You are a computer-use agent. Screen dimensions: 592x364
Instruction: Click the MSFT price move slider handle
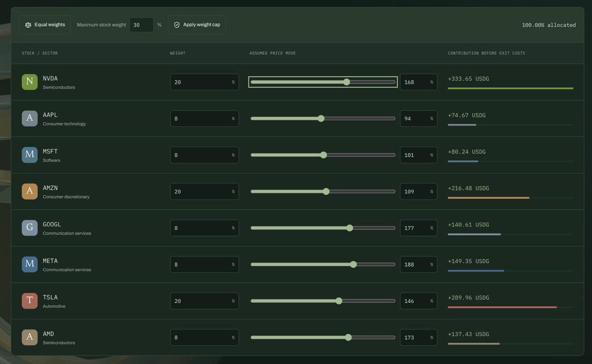coord(324,155)
